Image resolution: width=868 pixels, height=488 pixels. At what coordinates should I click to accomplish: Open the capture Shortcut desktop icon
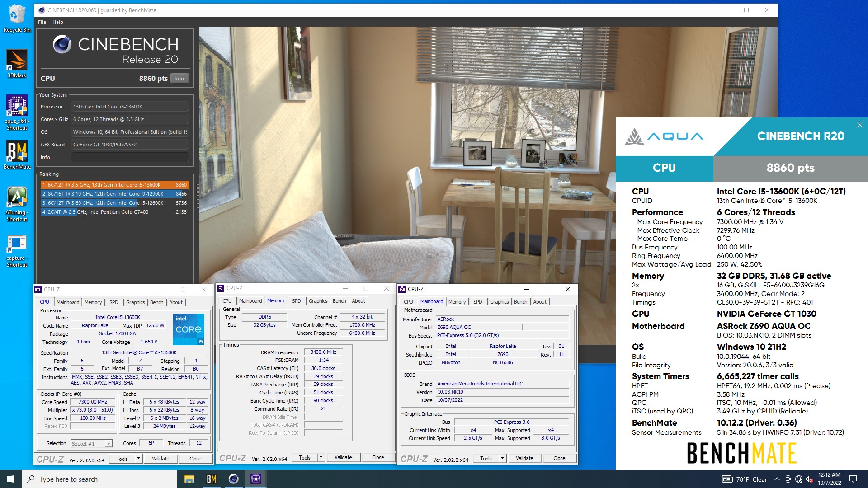click(17, 251)
